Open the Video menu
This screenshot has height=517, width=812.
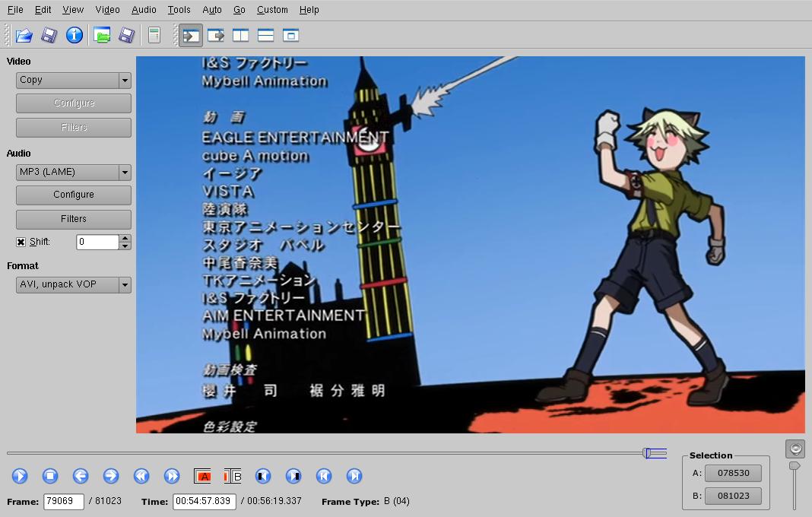(x=108, y=10)
